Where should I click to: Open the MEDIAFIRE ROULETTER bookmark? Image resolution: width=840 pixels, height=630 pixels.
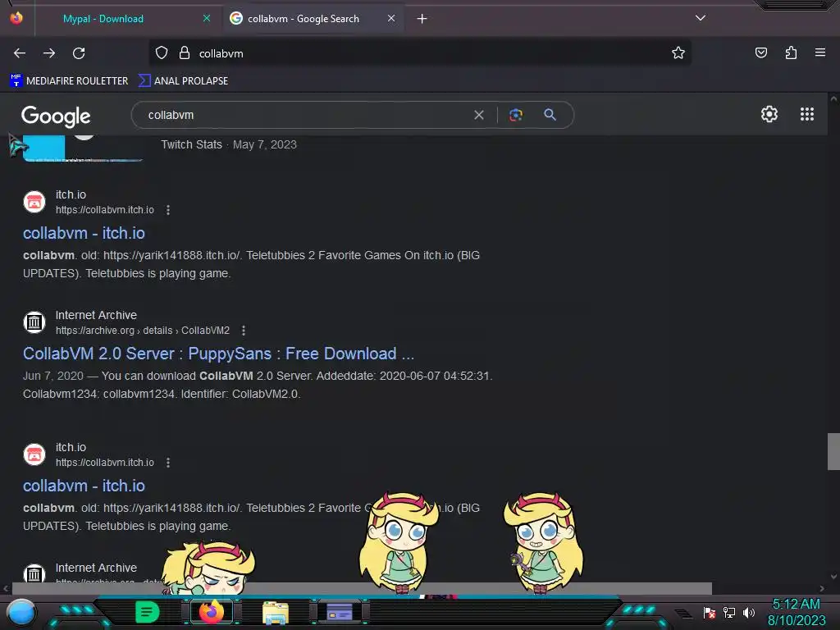[x=69, y=81]
